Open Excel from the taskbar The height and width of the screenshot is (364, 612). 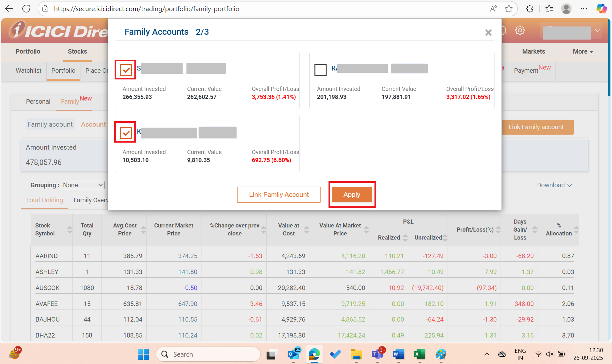(419, 354)
